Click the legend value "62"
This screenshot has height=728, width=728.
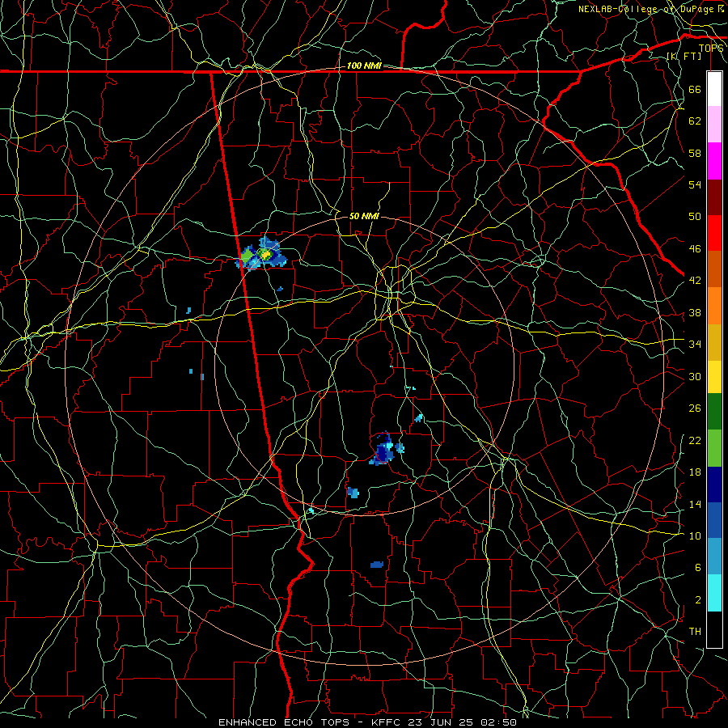(x=695, y=121)
